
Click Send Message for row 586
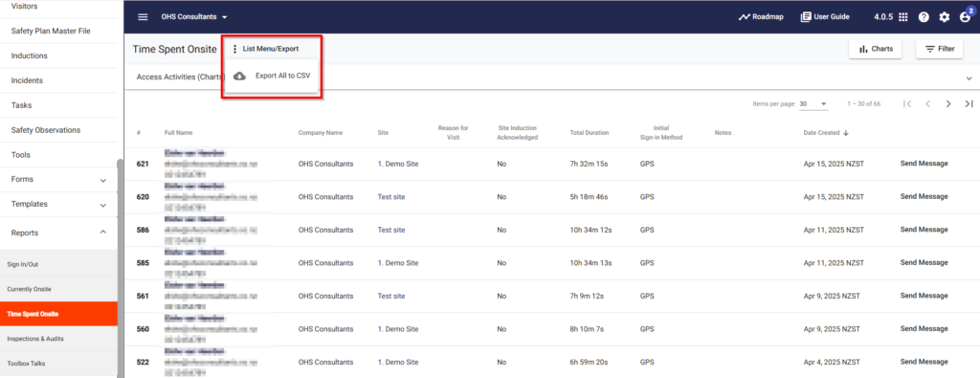[924, 230]
